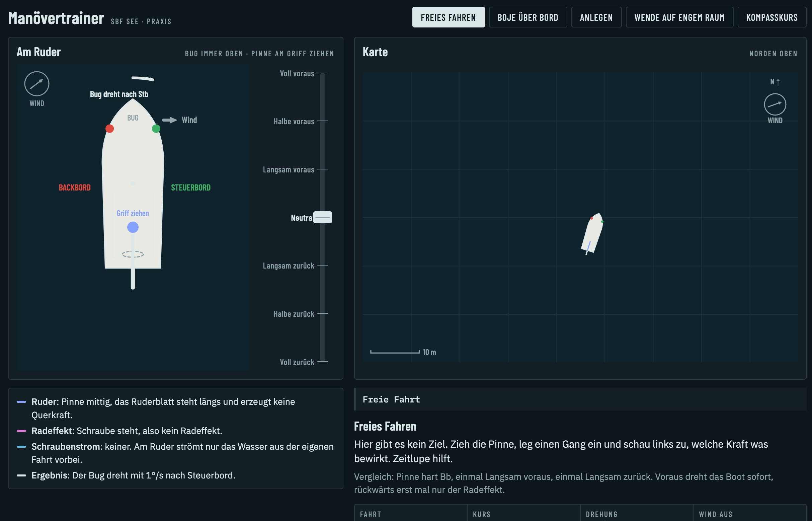This screenshot has height=521, width=812.
Task: Click the BACKBORD label
Action: (x=75, y=188)
